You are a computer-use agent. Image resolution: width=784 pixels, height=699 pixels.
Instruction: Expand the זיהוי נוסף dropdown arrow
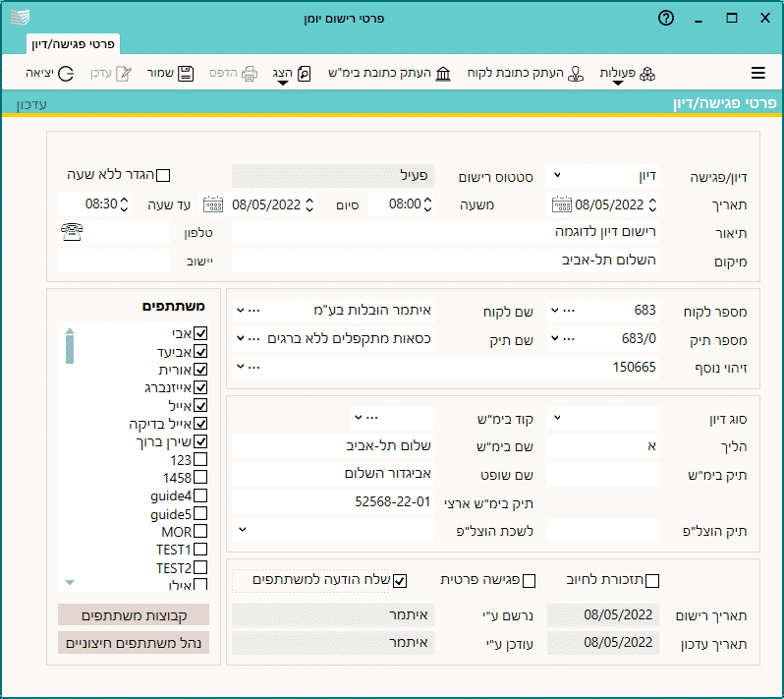(241, 367)
